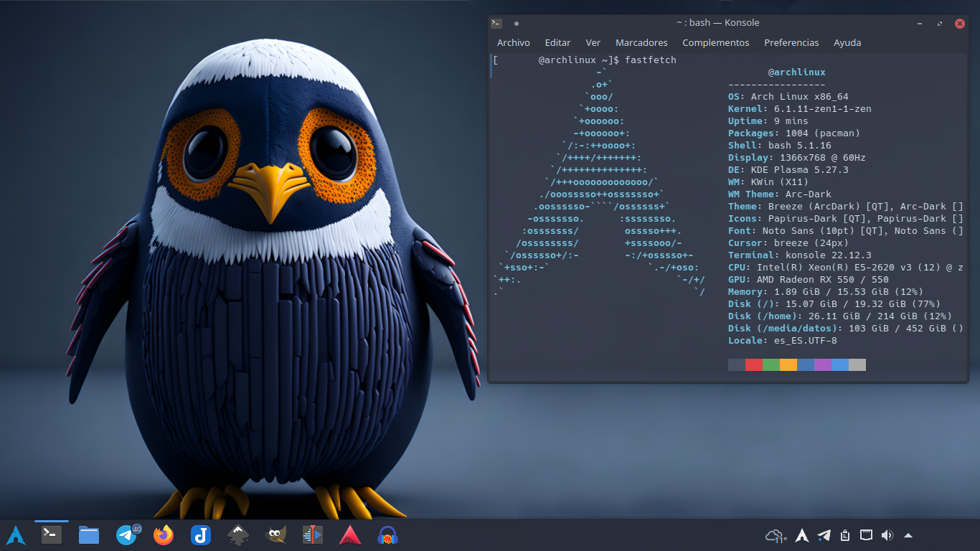The height and width of the screenshot is (551, 980).
Task: Click the '@archlinux' header in fastfetch output
Action: pyautogui.click(x=797, y=72)
